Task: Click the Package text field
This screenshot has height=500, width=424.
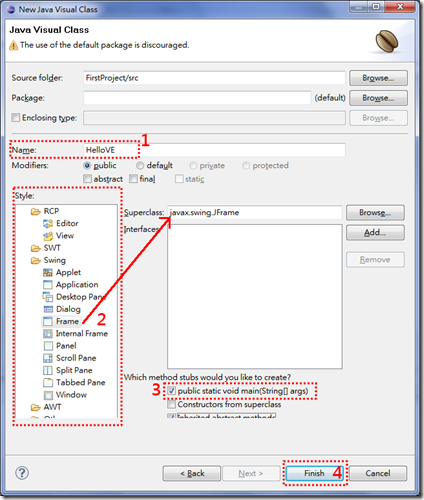Action: coord(197,98)
